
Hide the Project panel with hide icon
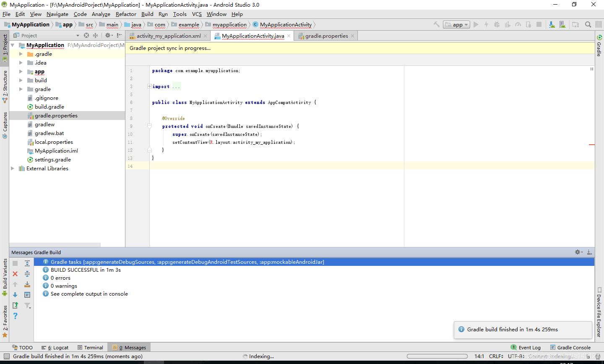120,36
